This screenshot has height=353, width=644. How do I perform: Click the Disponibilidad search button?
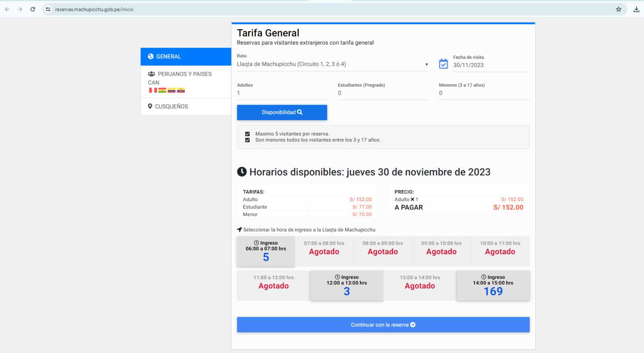coord(282,112)
